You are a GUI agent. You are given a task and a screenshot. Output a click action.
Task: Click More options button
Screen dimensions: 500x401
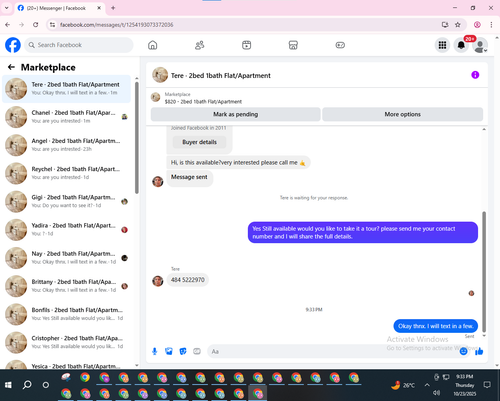[402, 114]
